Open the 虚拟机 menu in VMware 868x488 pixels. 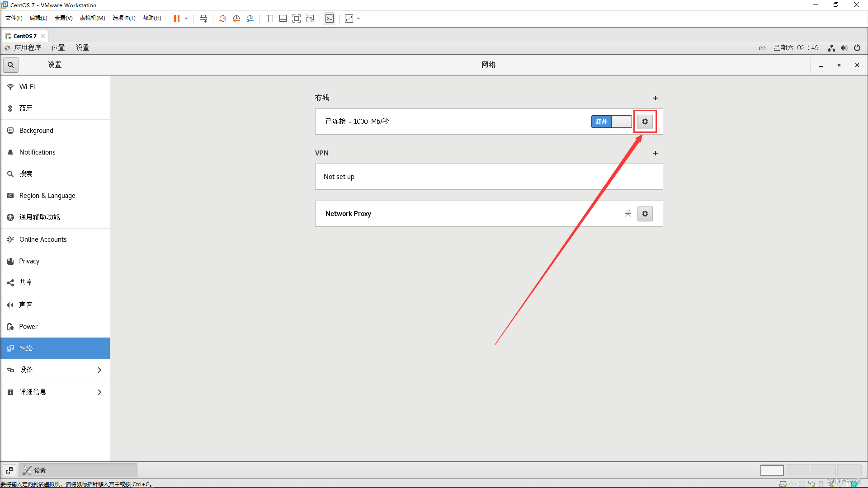click(x=92, y=19)
